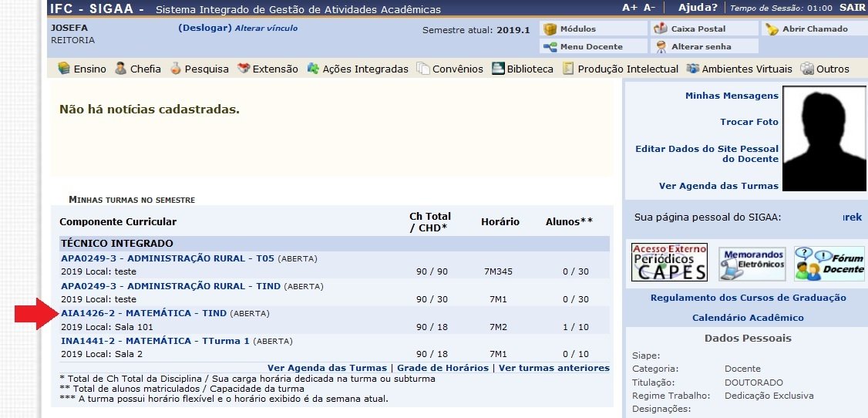Click the Abrir Chamado button
This screenshot has width=868, height=418.
pyautogui.click(x=815, y=29)
